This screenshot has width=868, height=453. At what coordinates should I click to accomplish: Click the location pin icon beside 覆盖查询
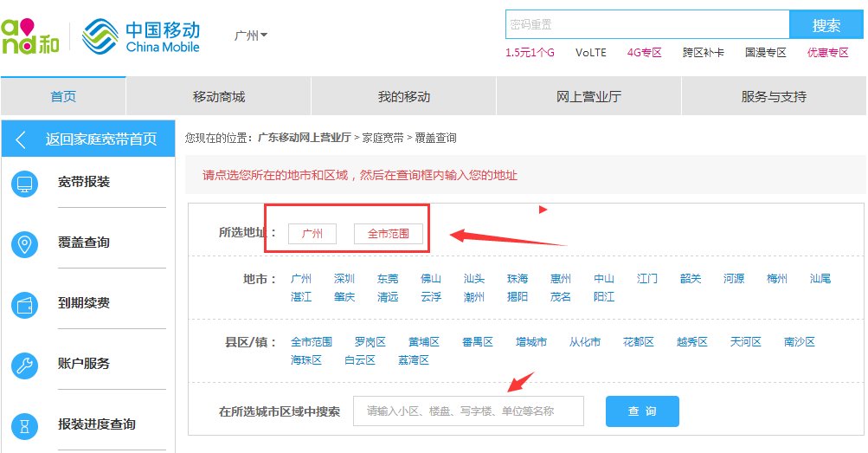click(24, 244)
